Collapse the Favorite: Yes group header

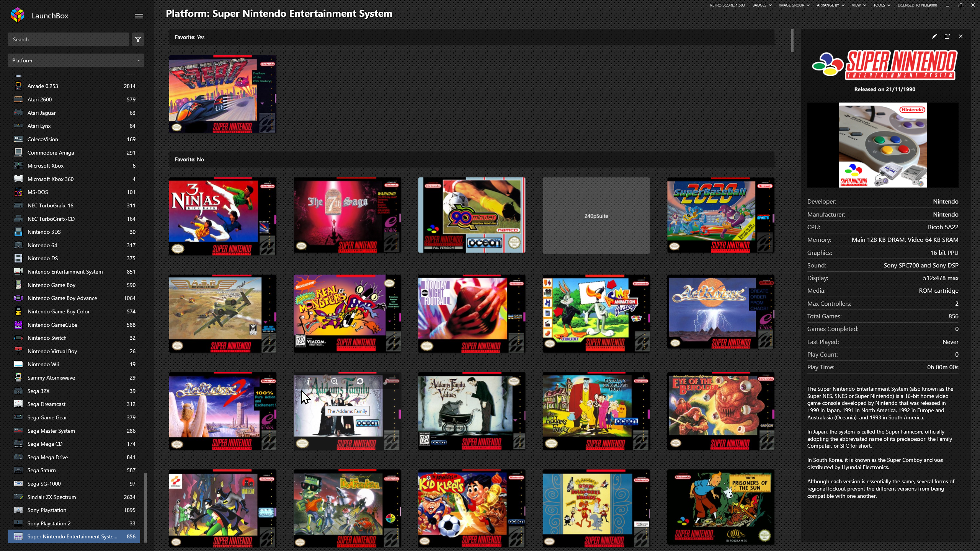472,37
